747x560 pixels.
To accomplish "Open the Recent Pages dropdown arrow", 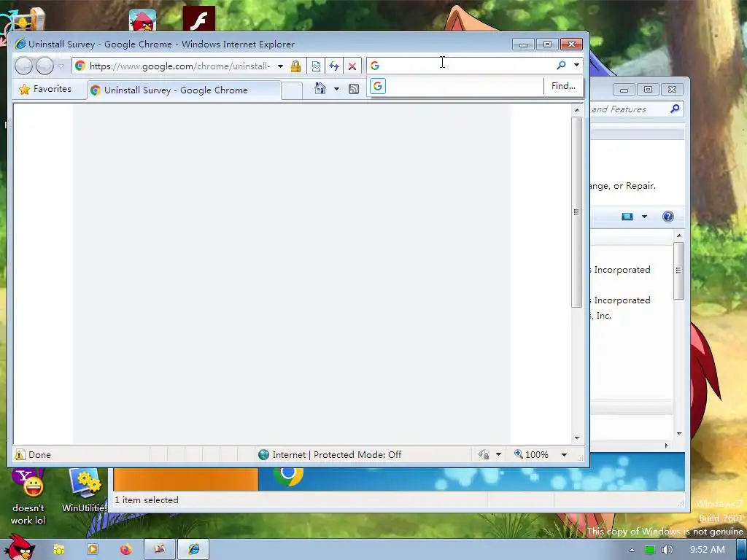I will pos(61,66).
